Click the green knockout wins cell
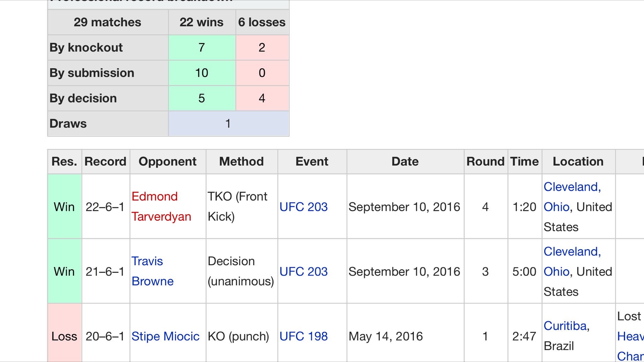The width and height of the screenshot is (644, 362). click(202, 47)
